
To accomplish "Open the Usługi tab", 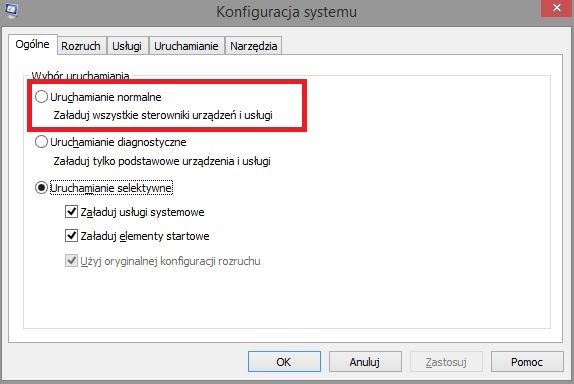I will 127,46.
